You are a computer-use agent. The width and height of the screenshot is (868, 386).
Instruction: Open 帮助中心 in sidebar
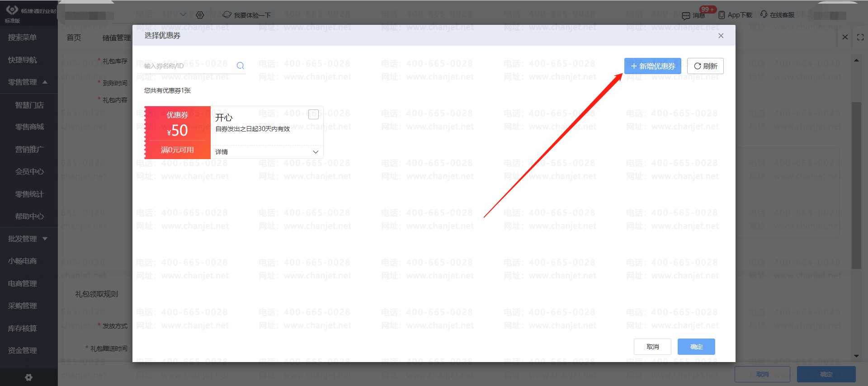tap(29, 217)
